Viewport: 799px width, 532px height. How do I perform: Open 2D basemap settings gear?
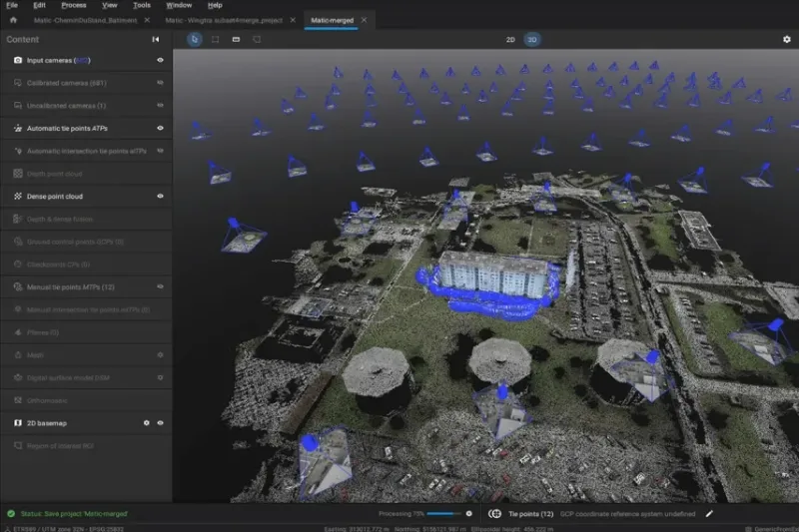point(147,423)
